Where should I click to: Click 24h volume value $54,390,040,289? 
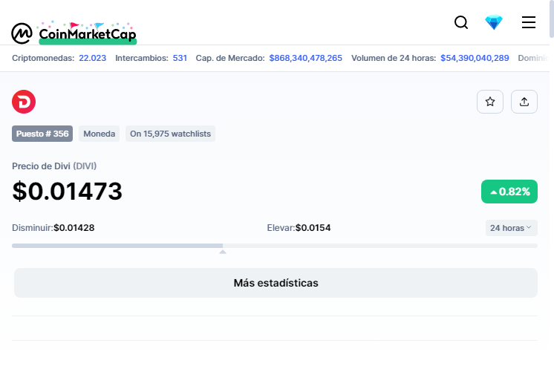pyautogui.click(x=475, y=58)
